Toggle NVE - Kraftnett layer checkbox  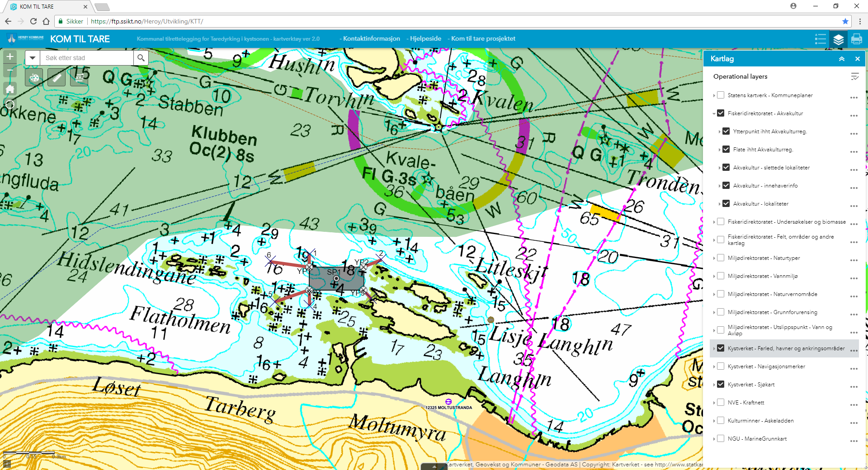pyautogui.click(x=721, y=403)
